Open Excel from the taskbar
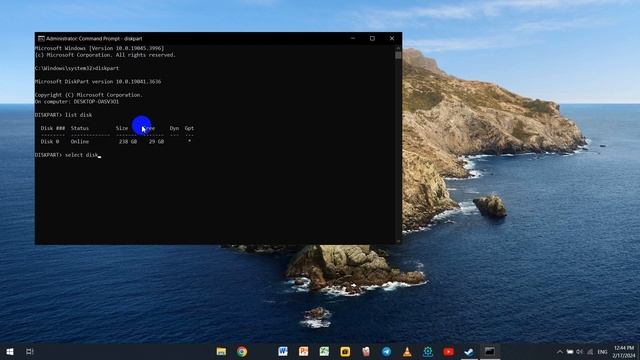The image size is (640, 360). (324, 351)
